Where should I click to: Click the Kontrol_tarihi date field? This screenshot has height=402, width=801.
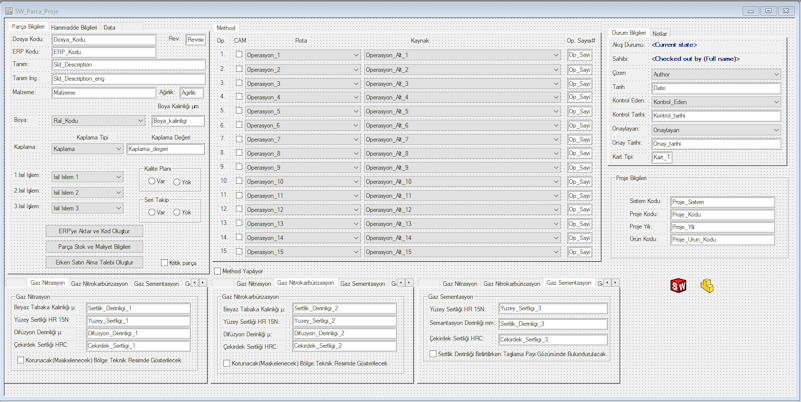coord(716,116)
